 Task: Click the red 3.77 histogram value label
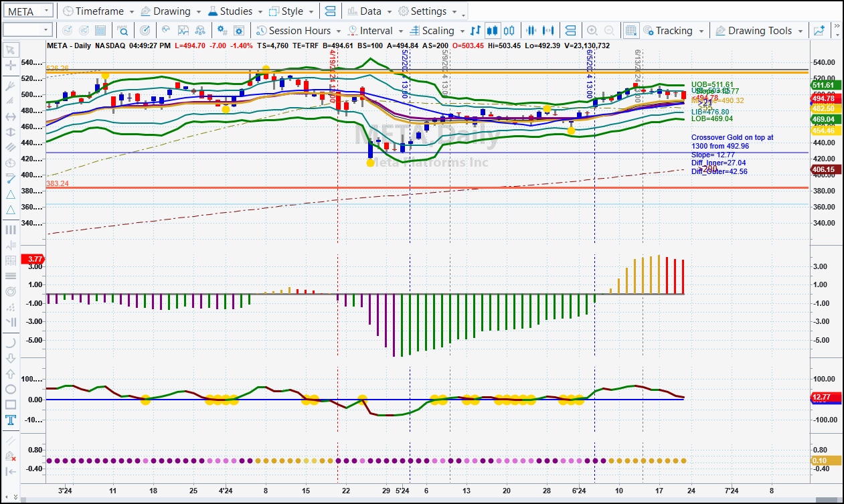[x=33, y=259]
